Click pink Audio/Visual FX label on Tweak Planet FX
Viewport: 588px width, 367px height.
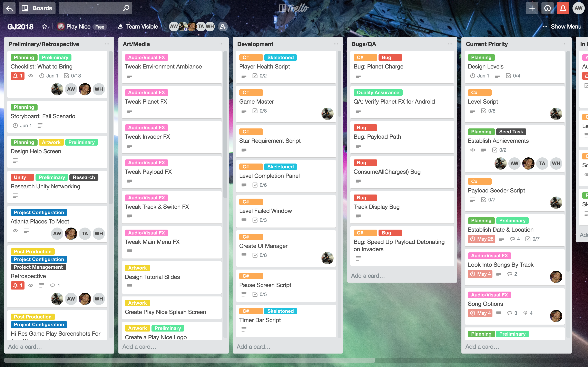click(x=147, y=93)
